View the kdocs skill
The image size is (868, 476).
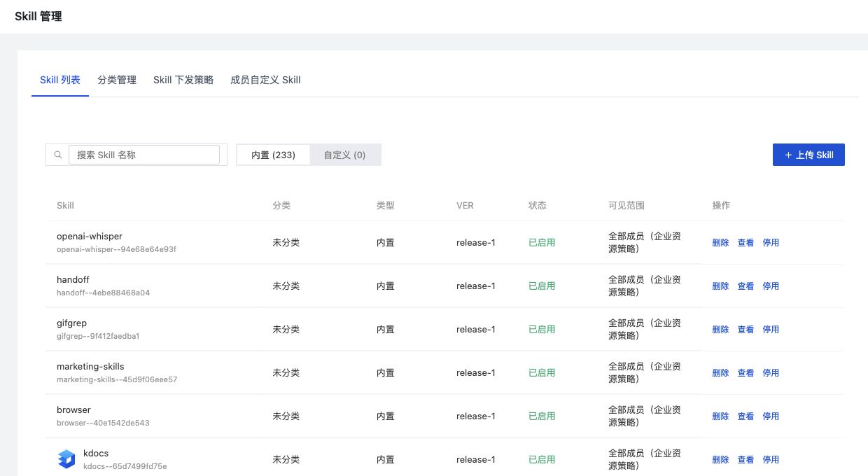[745, 460]
